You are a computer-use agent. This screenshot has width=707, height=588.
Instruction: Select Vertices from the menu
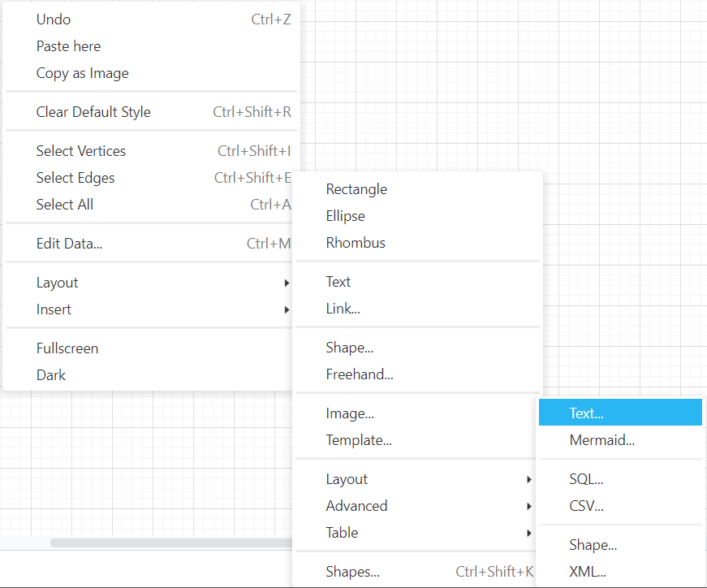80,150
